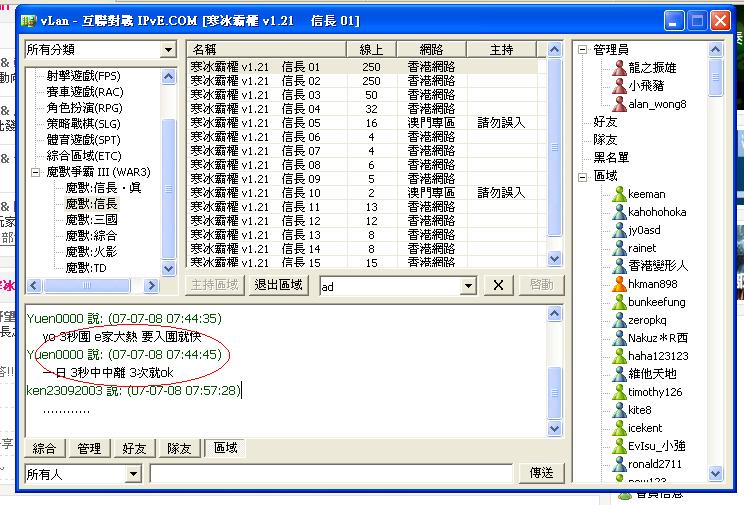Sort room list by 網路 column header

click(431, 49)
